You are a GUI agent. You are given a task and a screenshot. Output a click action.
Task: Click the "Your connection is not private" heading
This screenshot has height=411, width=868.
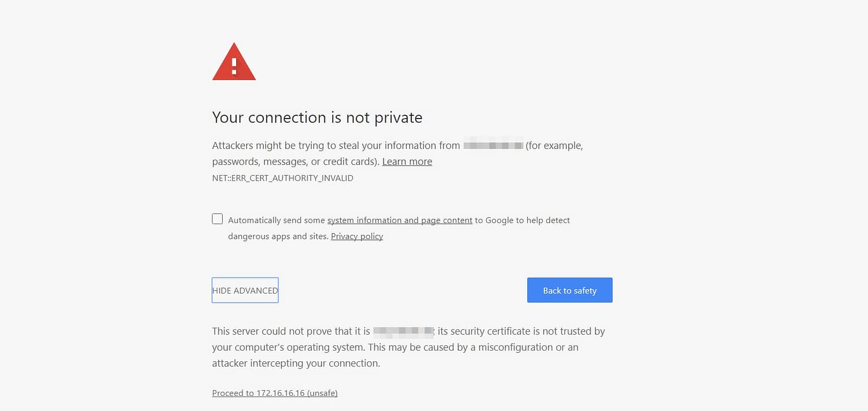[317, 117]
